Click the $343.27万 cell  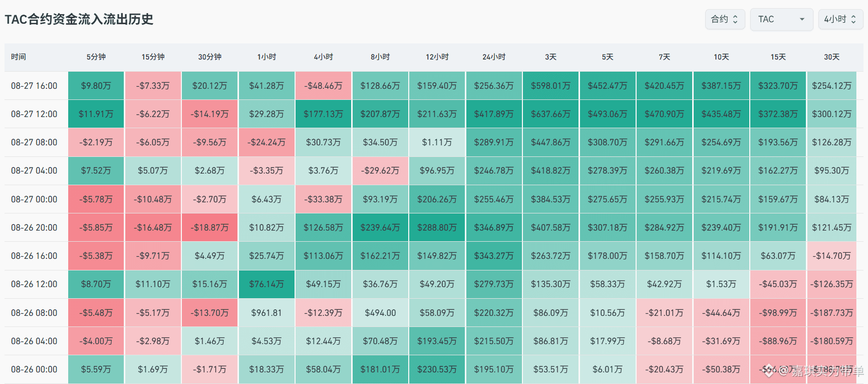point(494,256)
